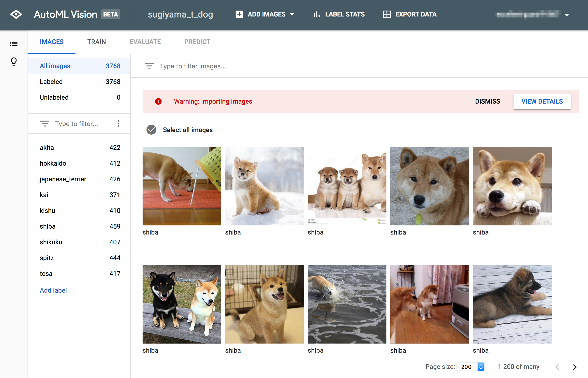Click the Export Data grid icon
Image resolution: width=588 pixels, height=378 pixels.
coord(387,14)
